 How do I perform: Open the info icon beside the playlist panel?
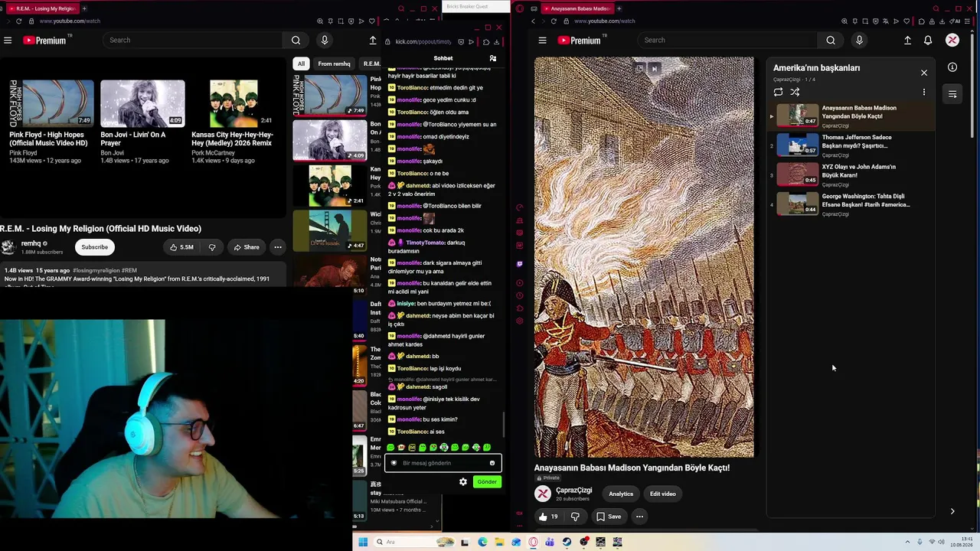pos(952,67)
